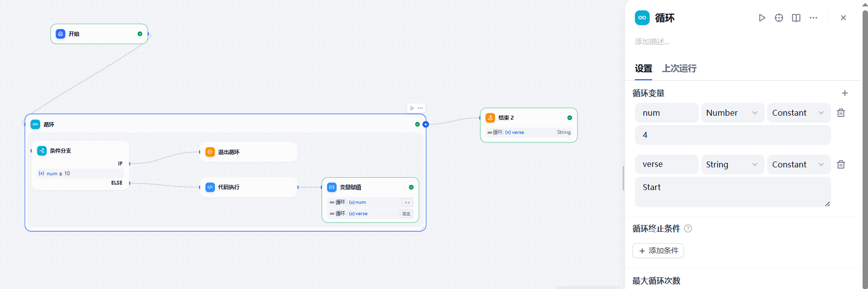Viewport: 868px width, 289px height.
Task: Click the 循环 num row in 变量赋值
Action: click(370, 202)
